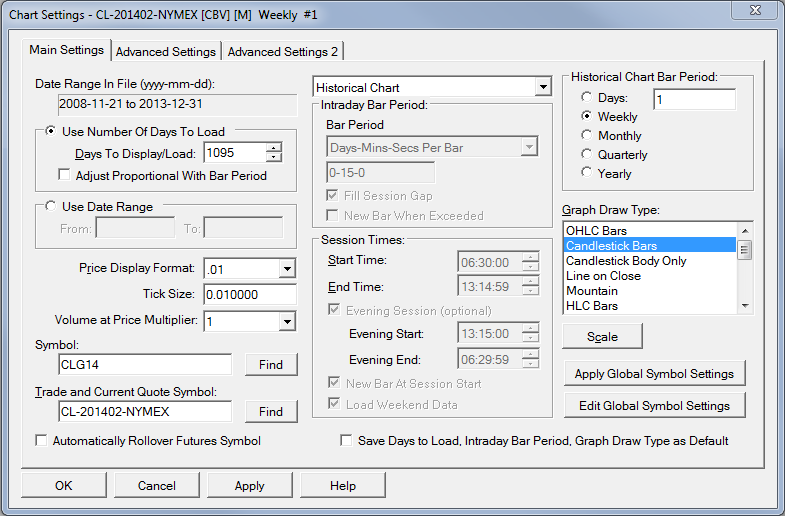The height and width of the screenshot is (516, 785).
Task: Click the Days count field showing 1
Action: point(695,99)
